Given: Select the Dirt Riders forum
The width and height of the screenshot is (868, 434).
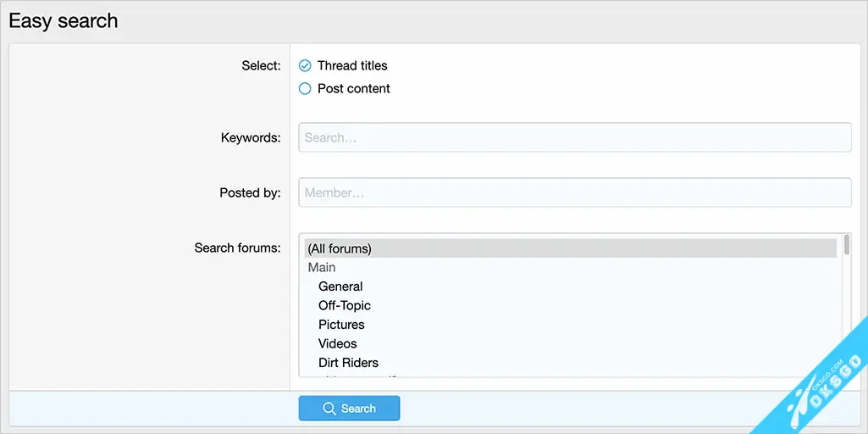Looking at the screenshot, I should [348, 363].
